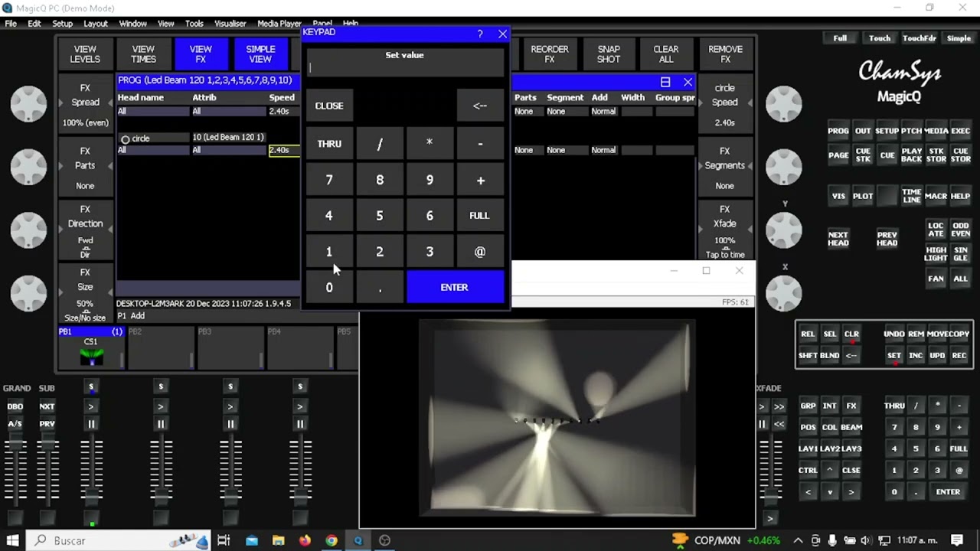Screen dimensions: 980x551
Task: Click the CLEAR ALL soft button
Action: click(666, 54)
